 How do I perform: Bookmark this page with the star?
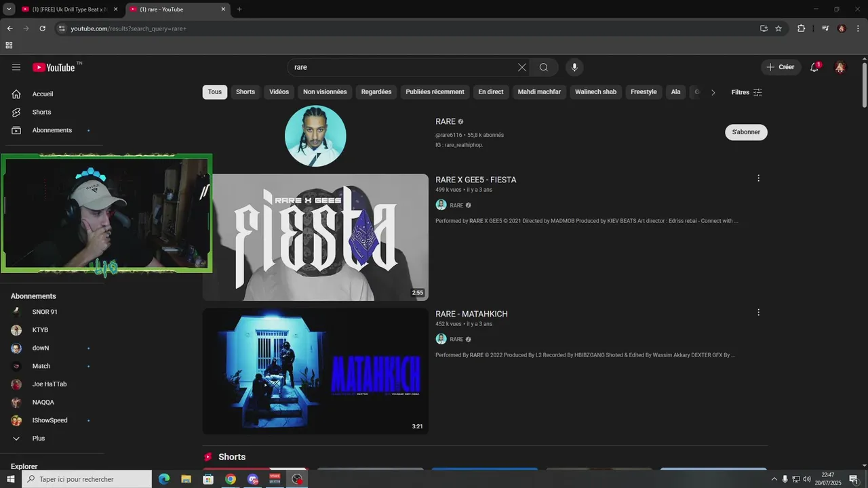point(778,28)
